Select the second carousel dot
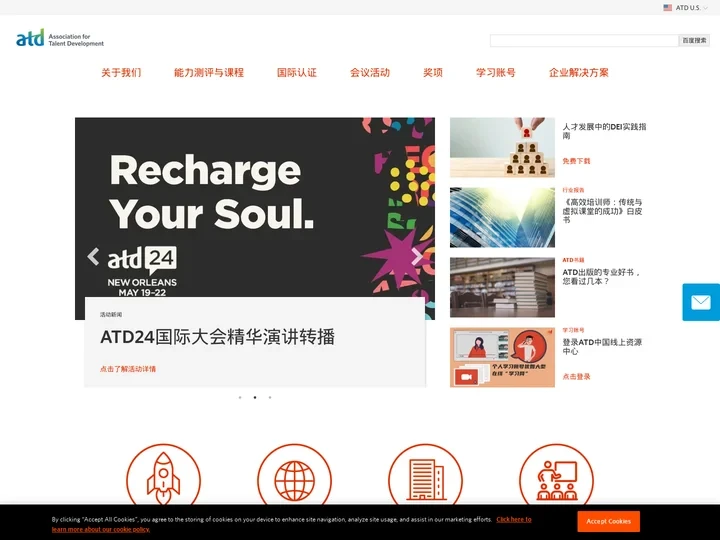The image size is (720, 540). point(255,397)
